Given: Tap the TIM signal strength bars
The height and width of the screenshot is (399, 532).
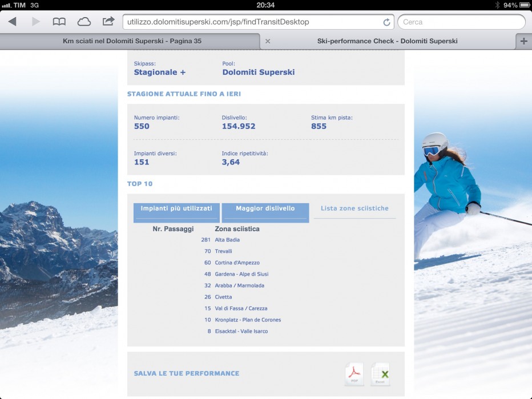Looking at the screenshot, I should [6, 6].
